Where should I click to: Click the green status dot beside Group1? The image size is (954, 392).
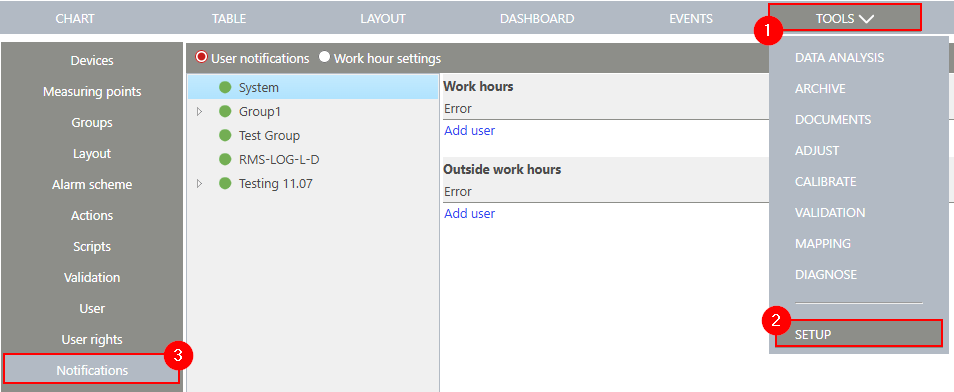click(225, 111)
